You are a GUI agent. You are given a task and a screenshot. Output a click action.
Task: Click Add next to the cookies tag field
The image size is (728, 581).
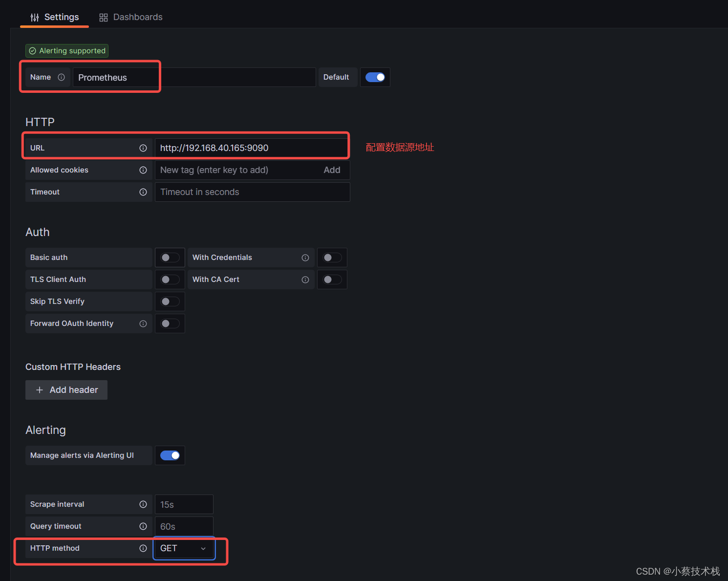click(x=332, y=170)
